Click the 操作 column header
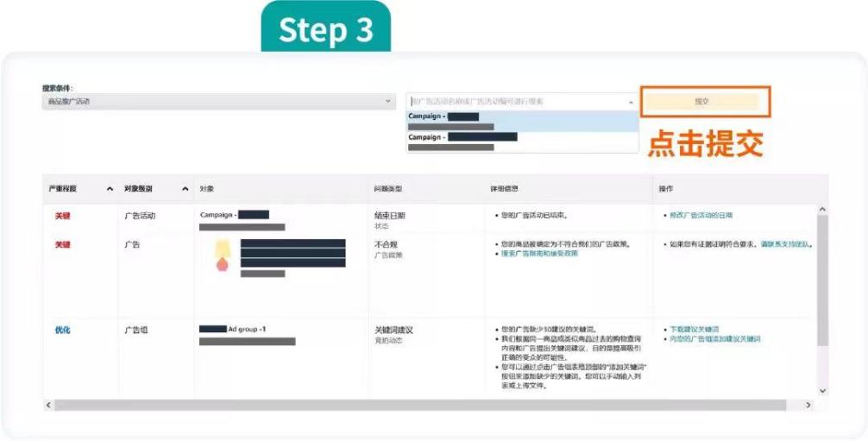Screen dimensions: 868x441 pyautogui.click(x=665, y=189)
